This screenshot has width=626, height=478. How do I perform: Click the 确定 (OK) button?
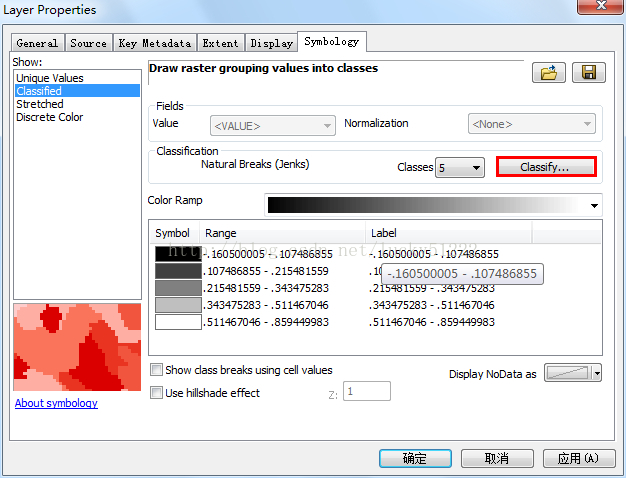pos(415,458)
